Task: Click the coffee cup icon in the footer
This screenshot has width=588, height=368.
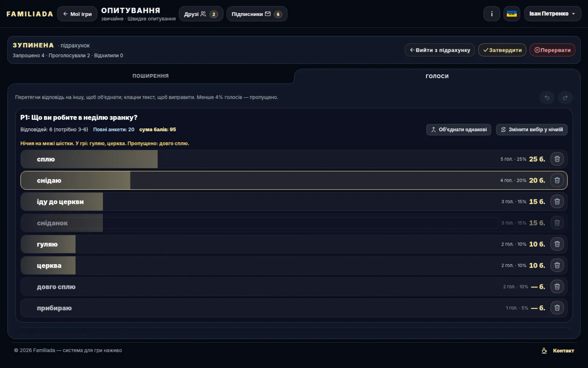Action: point(544,351)
